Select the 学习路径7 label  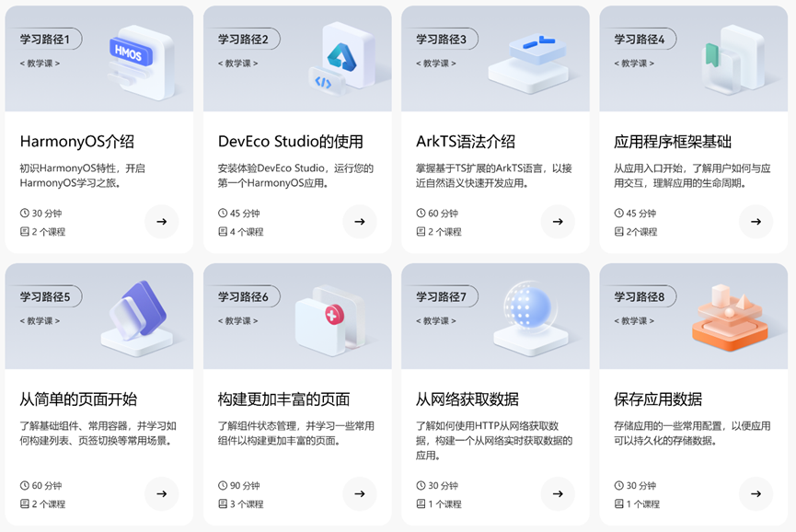(441, 296)
